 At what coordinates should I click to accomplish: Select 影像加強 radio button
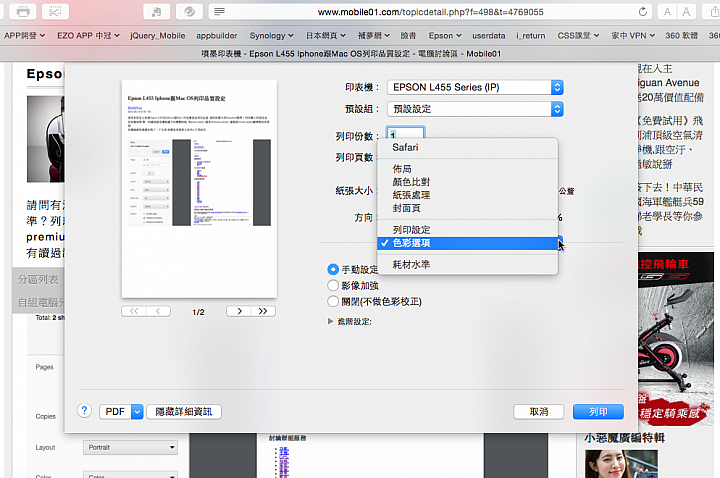(333, 286)
